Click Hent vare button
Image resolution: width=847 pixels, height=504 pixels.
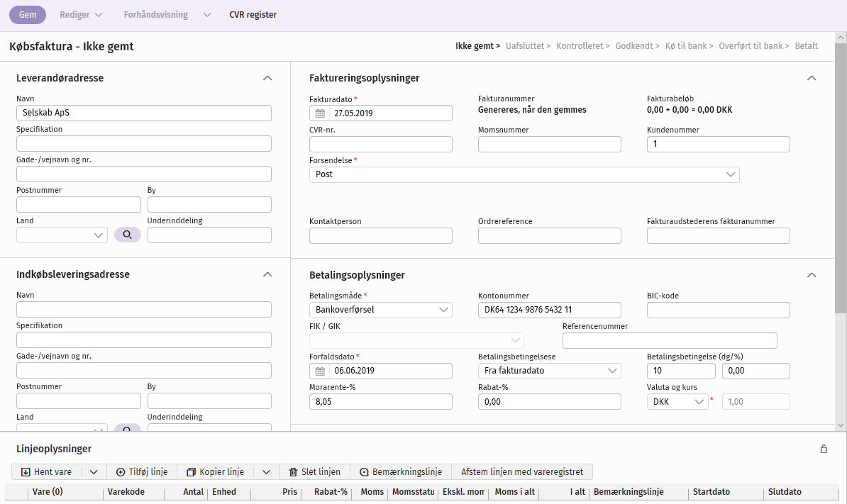click(46, 472)
